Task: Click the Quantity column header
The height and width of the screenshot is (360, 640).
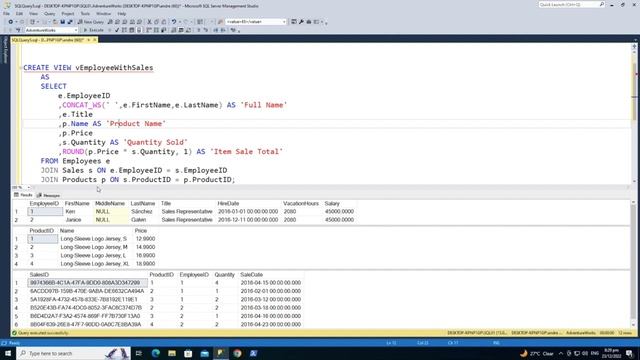Action: (225, 275)
